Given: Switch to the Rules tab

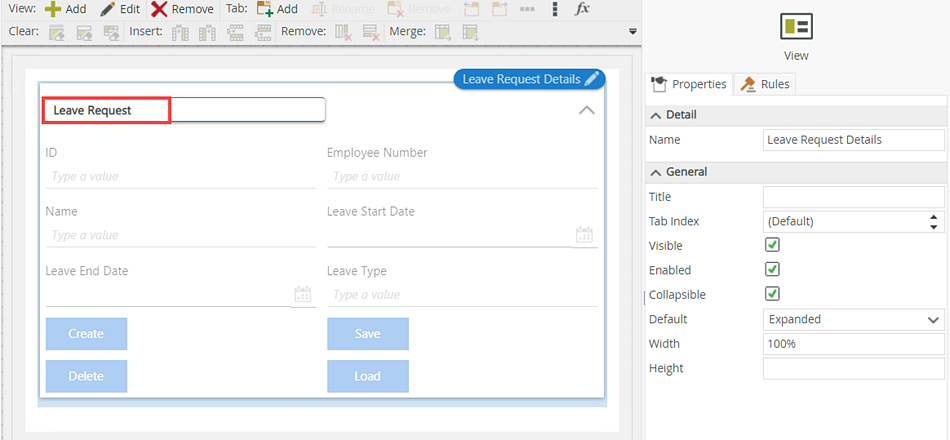Looking at the screenshot, I should tap(765, 84).
